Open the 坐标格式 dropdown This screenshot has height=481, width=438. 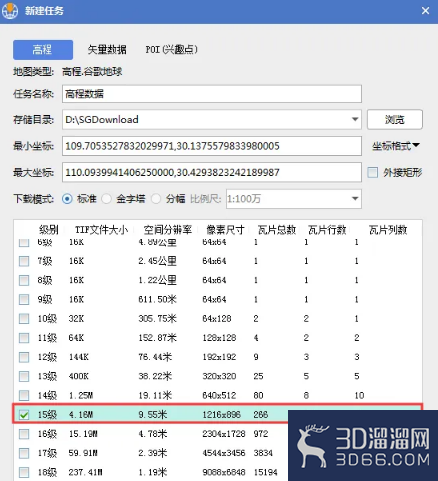coord(396,146)
